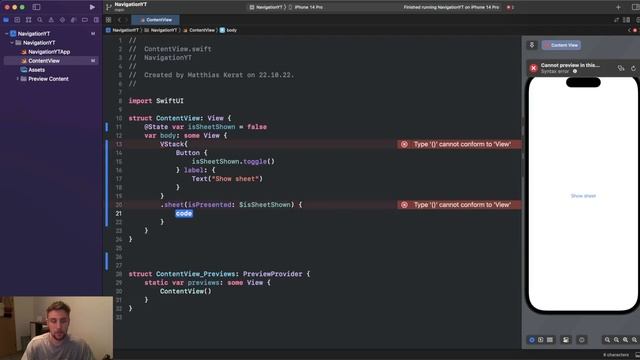This screenshot has height=360, width=640.
Task: Click body symbol in jump bar
Action: pyautogui.click(x=229, y=30)
